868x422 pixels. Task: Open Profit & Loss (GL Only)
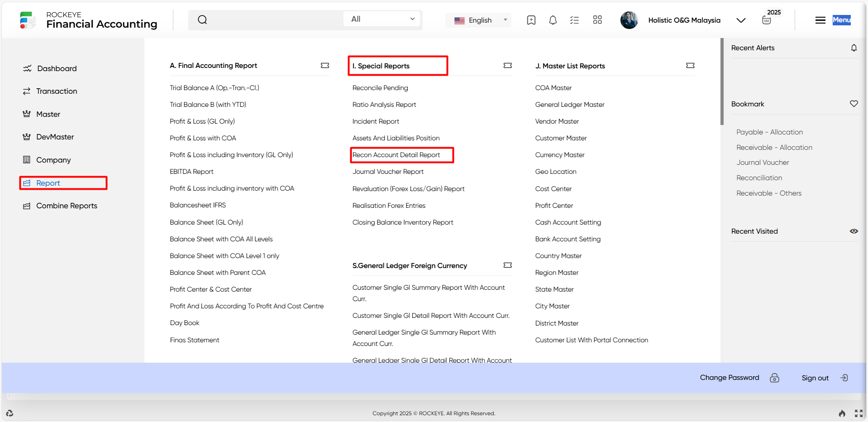pos(202,121)
